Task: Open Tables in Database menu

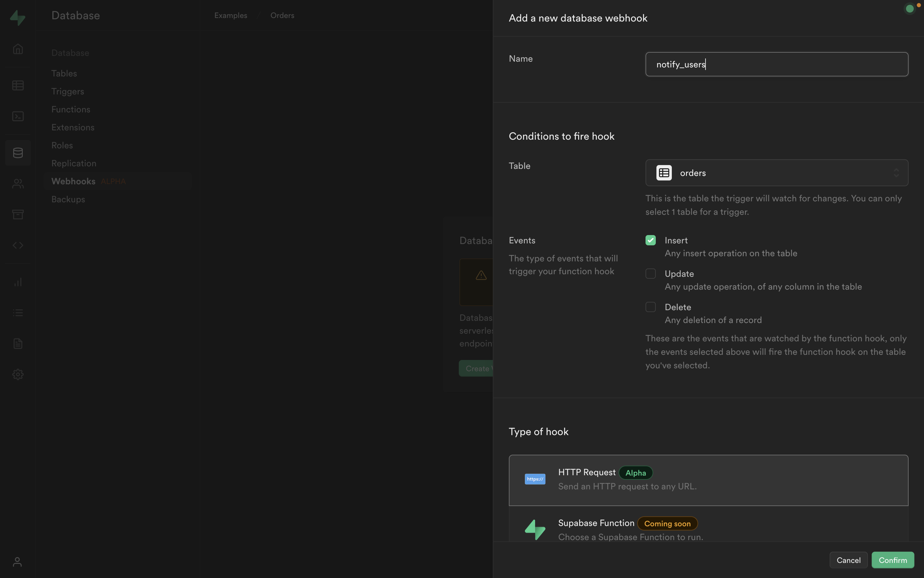Action: pos(64,74)
